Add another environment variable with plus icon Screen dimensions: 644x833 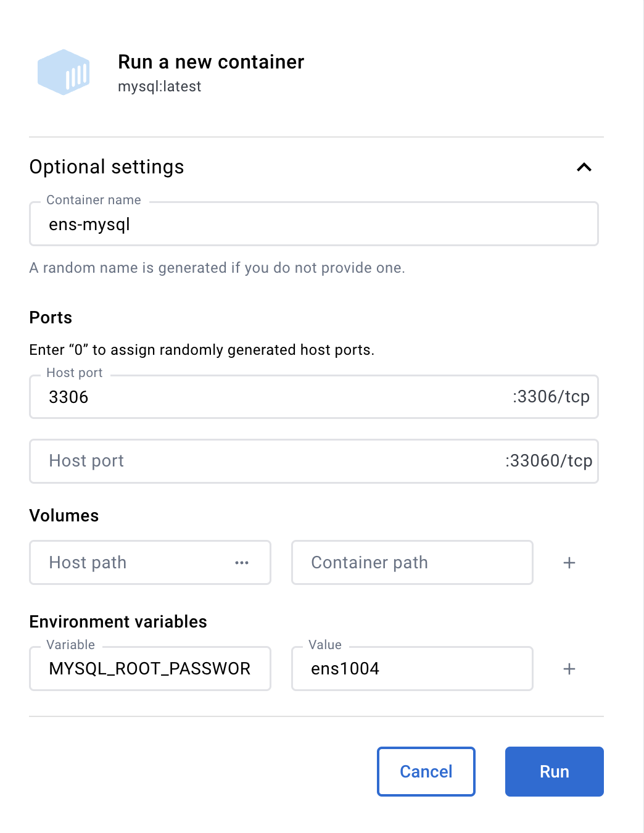[569, 669]
